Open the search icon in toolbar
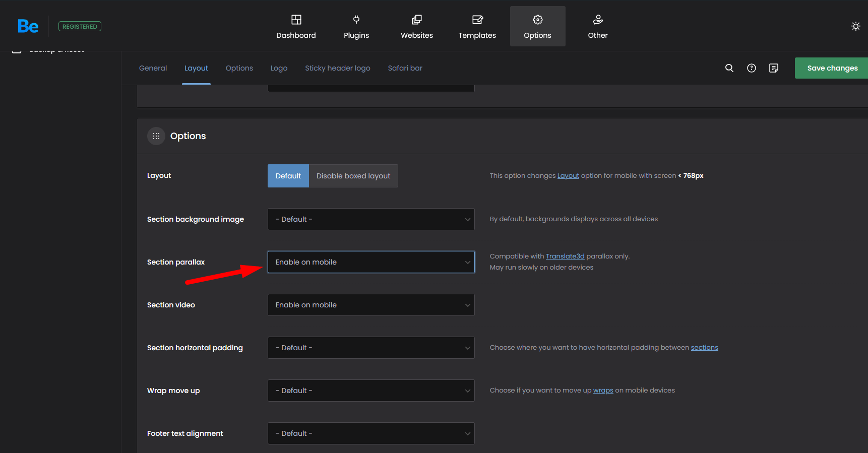The width and height of the screenshot is (868, 453). pos(729,68)
